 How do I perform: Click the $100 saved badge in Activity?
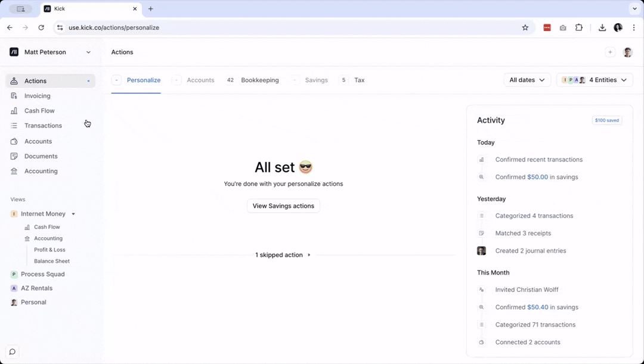606,120
